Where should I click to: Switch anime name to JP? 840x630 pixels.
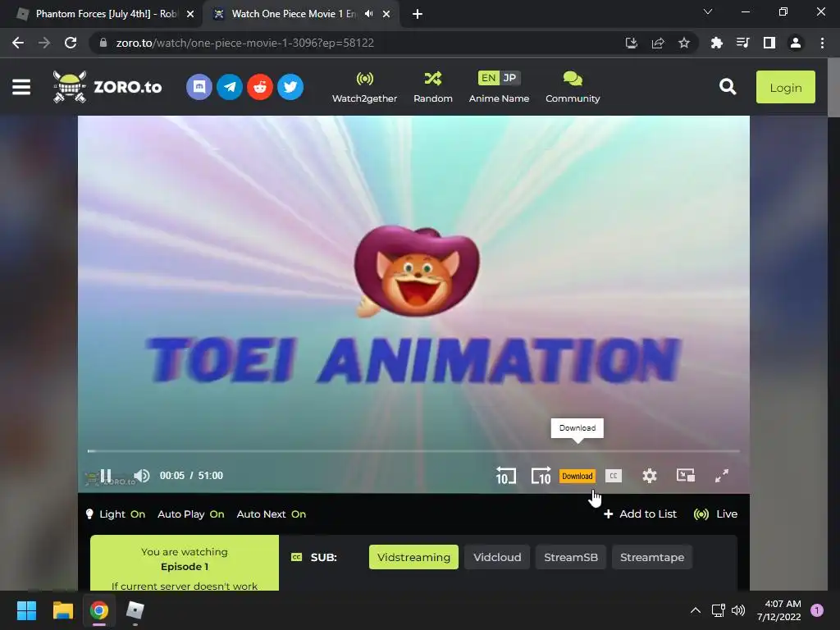[x=510, y=78]
